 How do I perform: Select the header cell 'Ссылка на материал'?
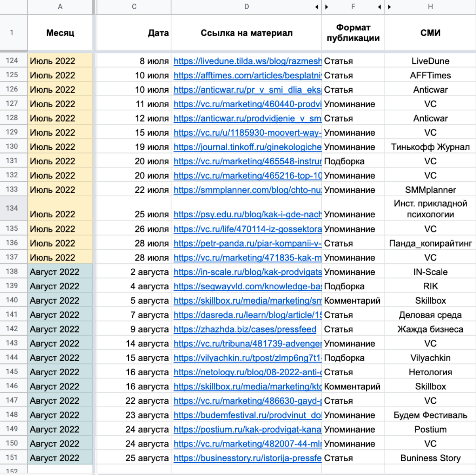pyautogui.click(x=247, y=33)
